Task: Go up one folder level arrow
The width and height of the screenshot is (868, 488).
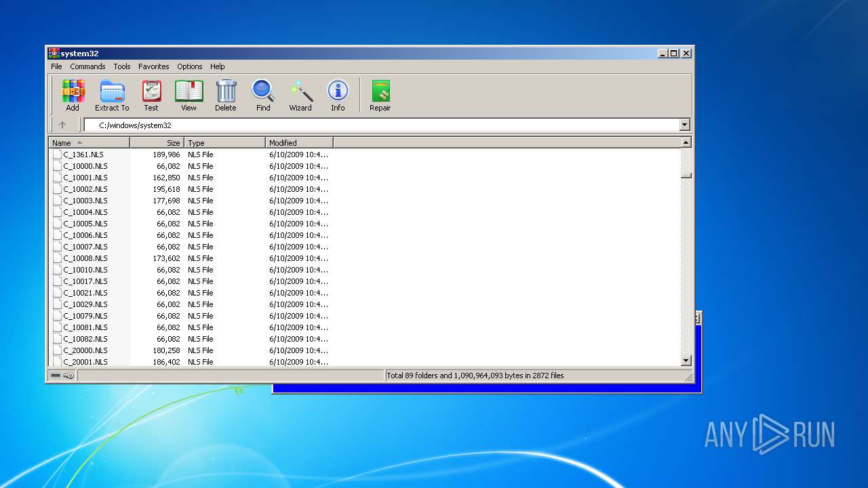Action: [62, 125]
